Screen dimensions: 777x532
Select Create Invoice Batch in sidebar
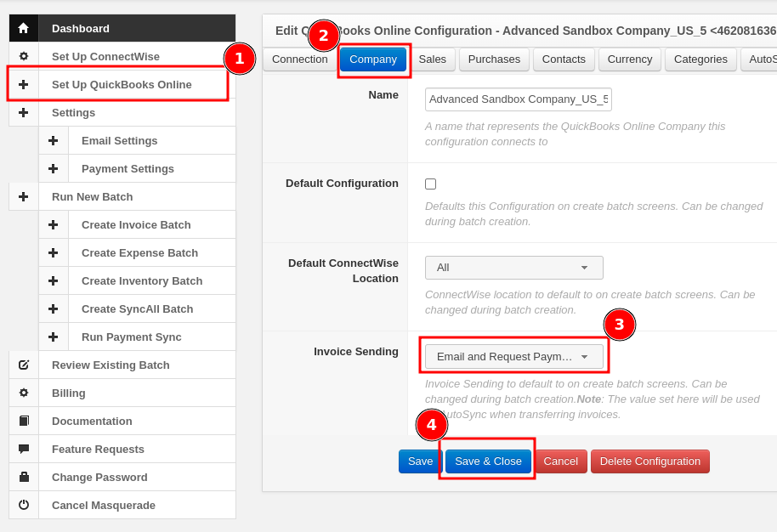click(x=151, y=225)
